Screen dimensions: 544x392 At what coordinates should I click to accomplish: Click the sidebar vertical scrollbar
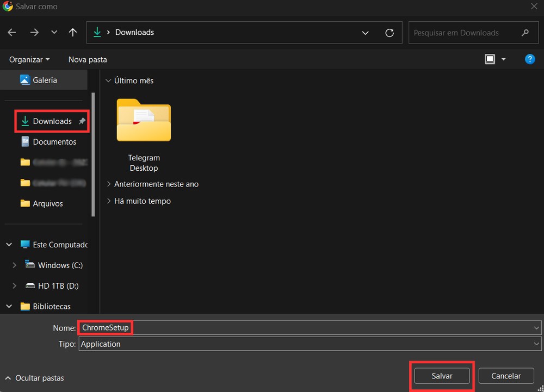pyautogui.click(x=93, y=154)
